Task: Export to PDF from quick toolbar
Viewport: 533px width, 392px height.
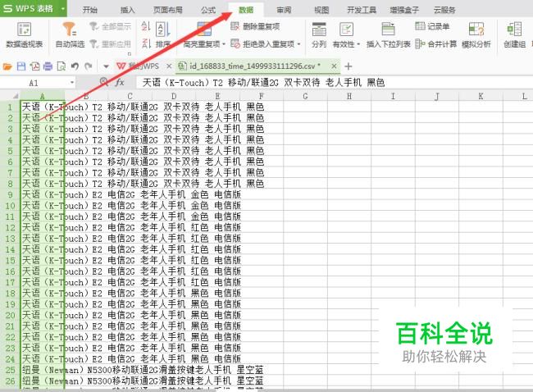Action: (x=34, y=66)
